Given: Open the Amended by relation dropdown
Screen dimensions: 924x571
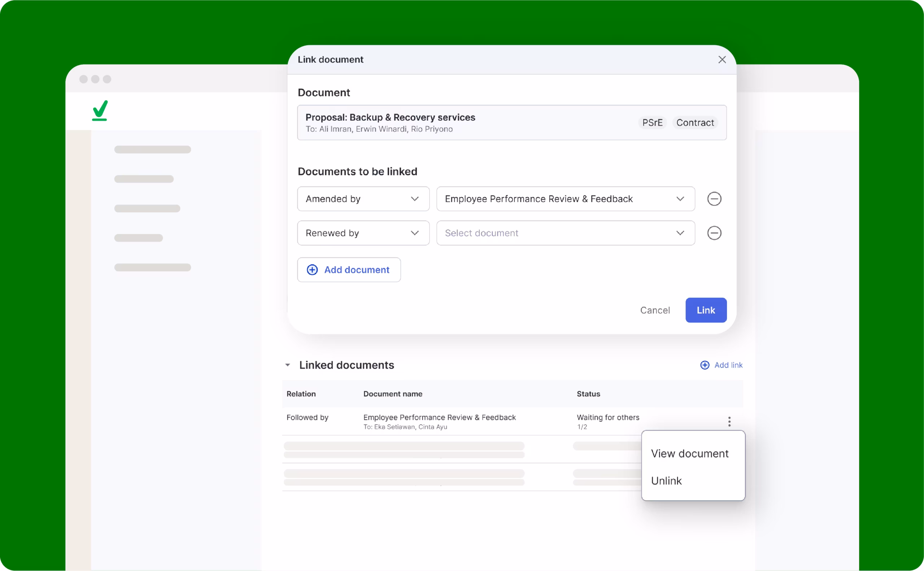Looking at the screenshot, I should tap(363, 199).
